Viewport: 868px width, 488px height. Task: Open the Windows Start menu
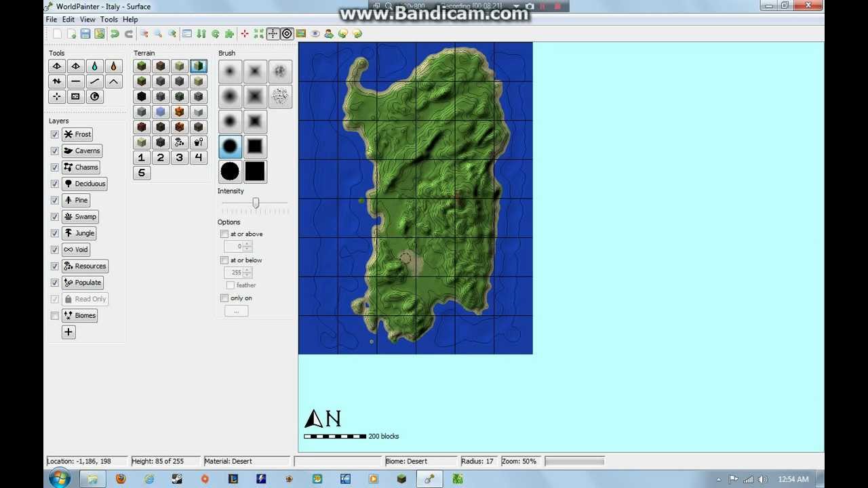click(60, 479)
